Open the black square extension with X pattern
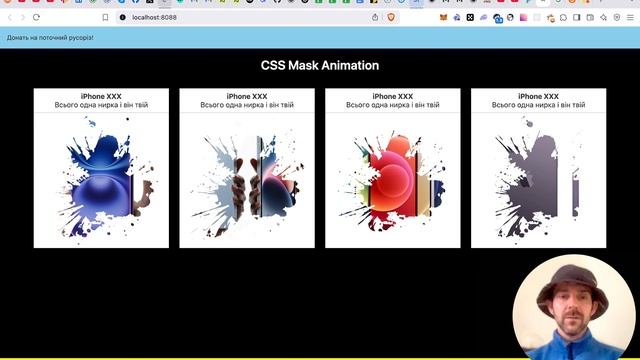The width and height of the screenshot is (640, 360). (x=470, y=18)
